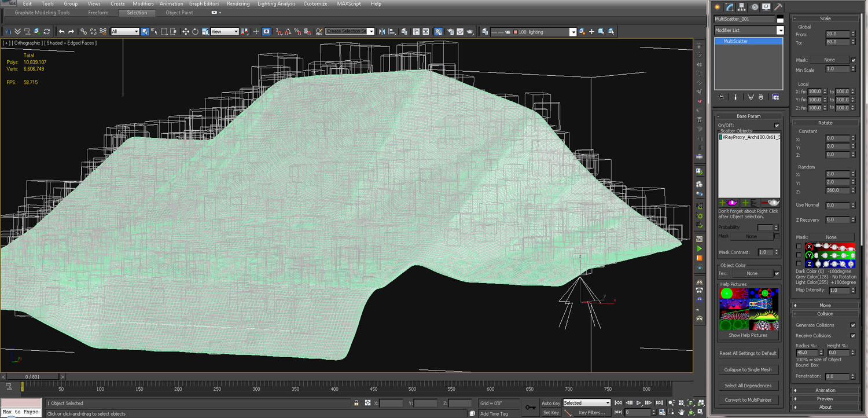This screenshot has width=868, height=418.
Task: Click the Pan View hand icon
Action: 682,412
